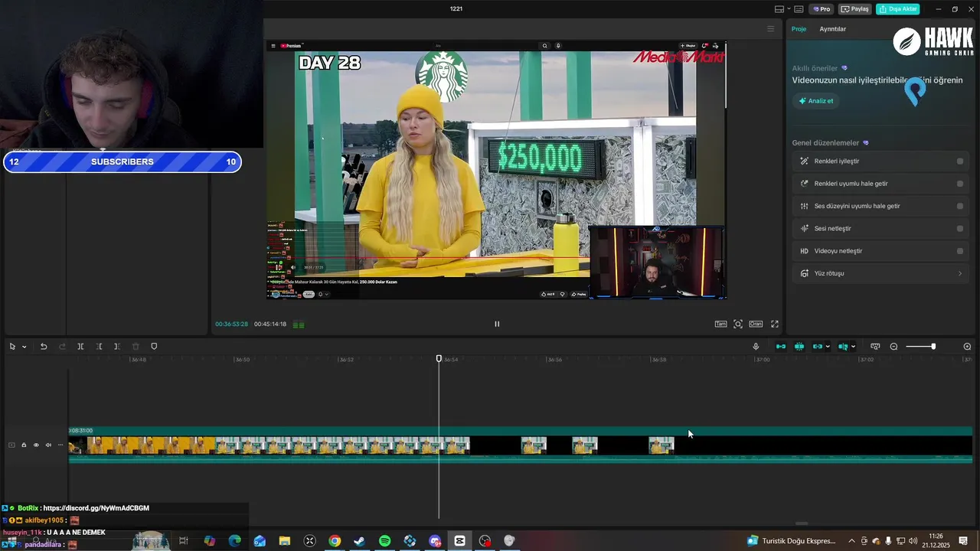The height and width of the screenshot is (551, 980).
Task: Click the discord.gg link in chat overlay
Action: (x=96, y=508)
